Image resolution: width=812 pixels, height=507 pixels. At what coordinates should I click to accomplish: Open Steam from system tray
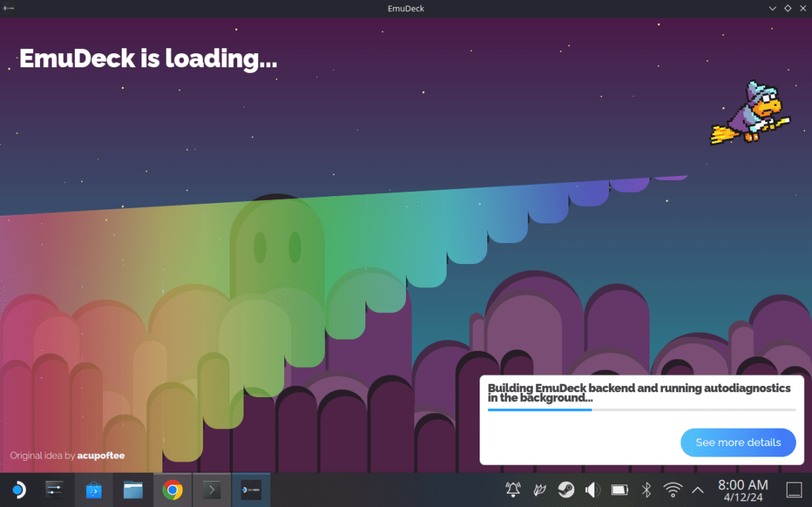click(566, 489)
